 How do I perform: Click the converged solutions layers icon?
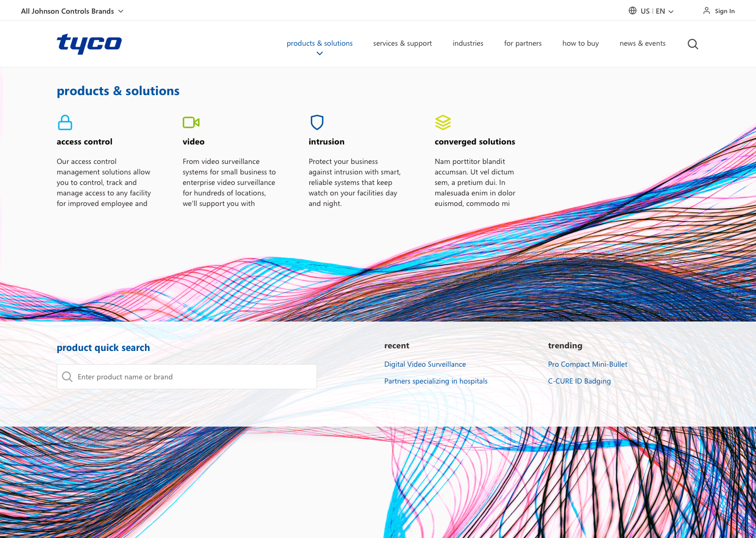click(443, 122)
